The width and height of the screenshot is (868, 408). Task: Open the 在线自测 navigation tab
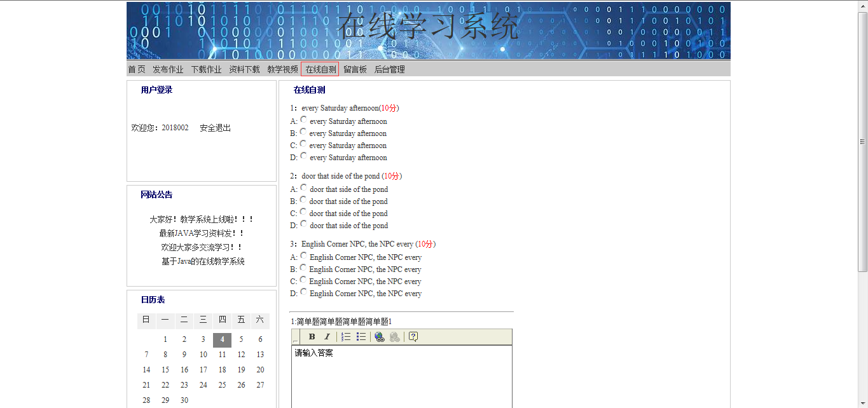point(320,69)
